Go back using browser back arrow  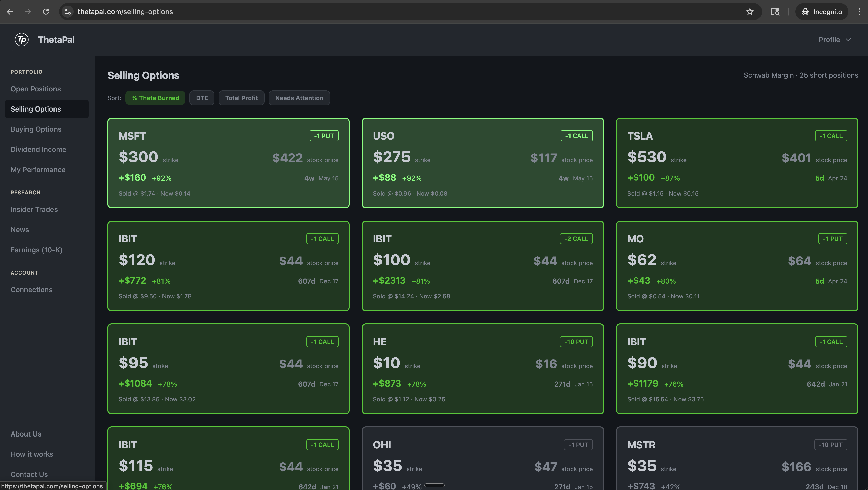click(10, 12)
